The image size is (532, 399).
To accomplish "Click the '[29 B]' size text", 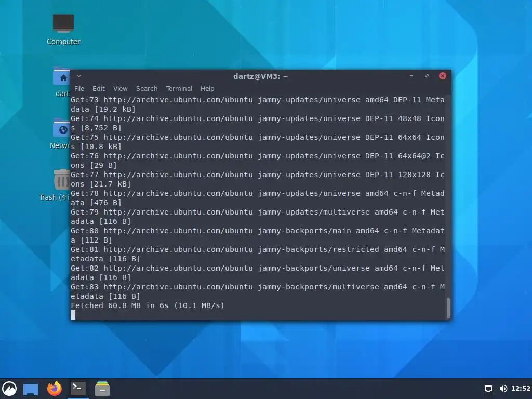I will point(103,165).
